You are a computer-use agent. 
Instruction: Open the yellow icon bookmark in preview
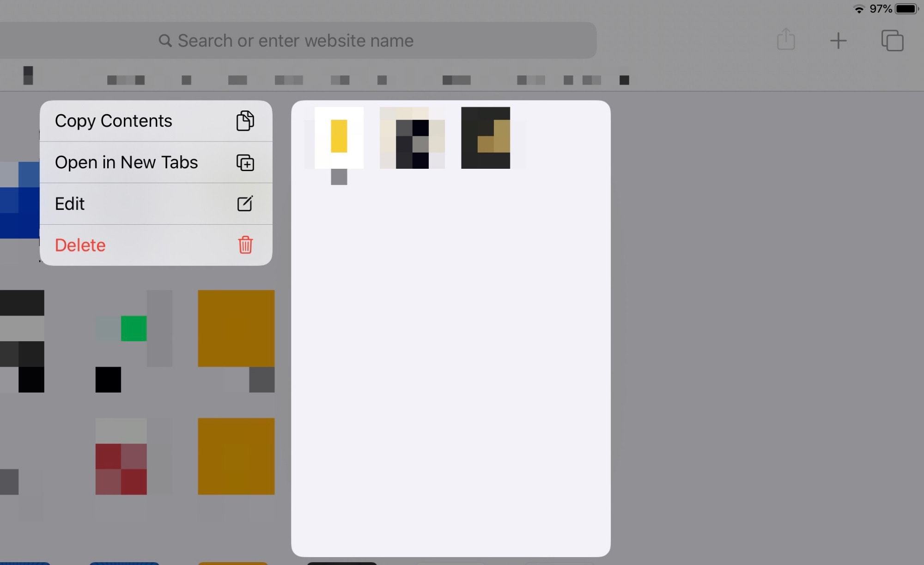click(x=339, y=138)
